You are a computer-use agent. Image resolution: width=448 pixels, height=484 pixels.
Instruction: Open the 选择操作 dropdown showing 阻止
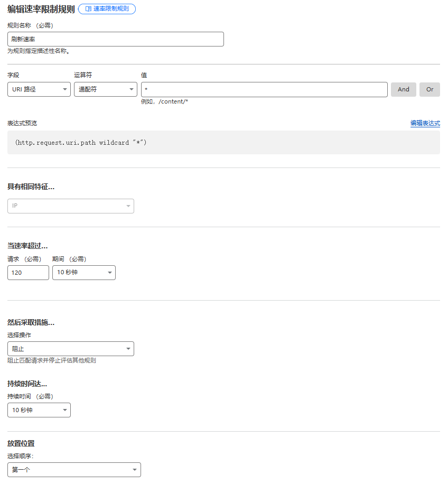71,349
